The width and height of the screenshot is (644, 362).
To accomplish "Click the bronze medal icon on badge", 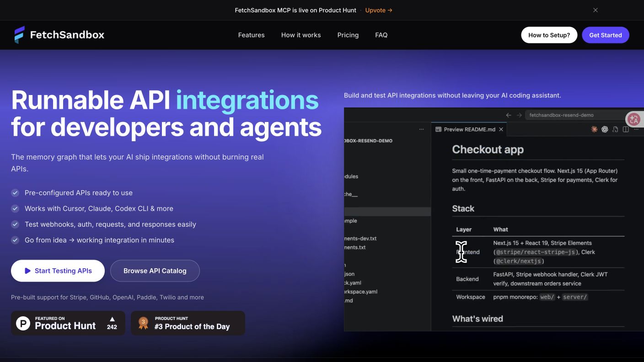I will [143, 324].
